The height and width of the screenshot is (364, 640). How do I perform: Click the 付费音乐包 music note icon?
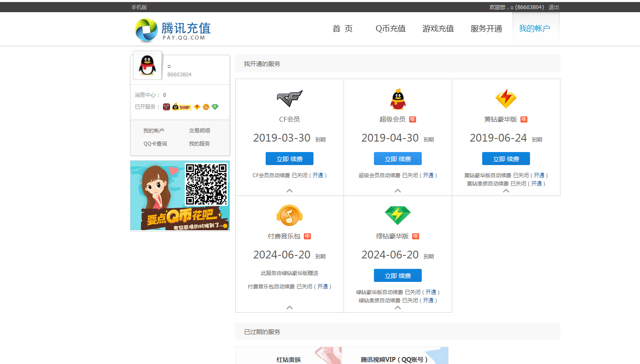point(290,215)
